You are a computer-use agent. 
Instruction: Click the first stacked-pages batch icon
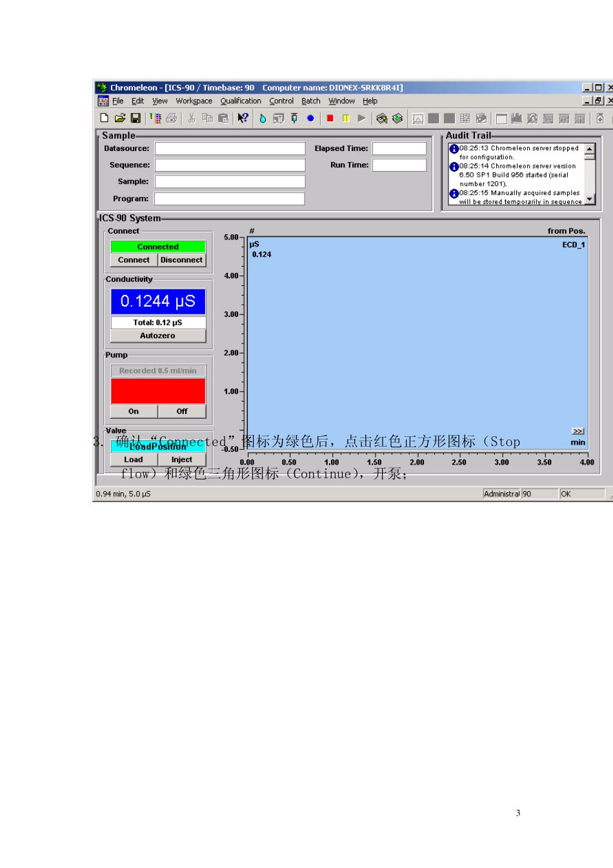[x=381, y=118]
